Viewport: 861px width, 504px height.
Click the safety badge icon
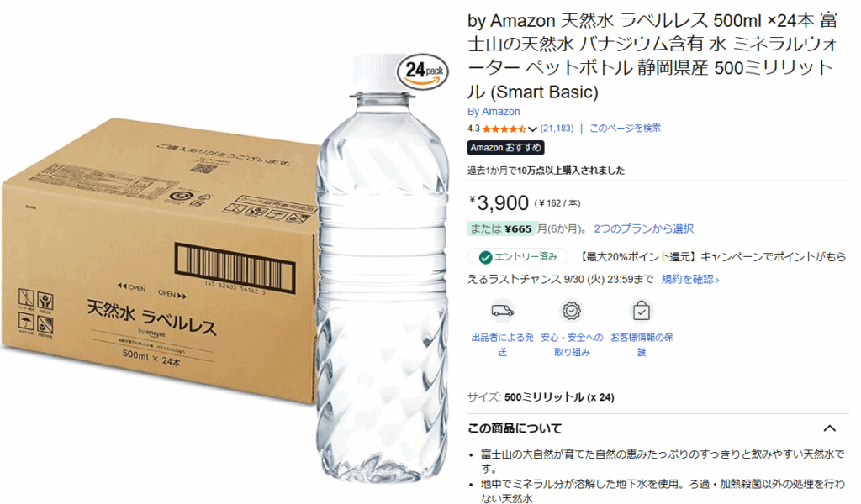pyautogui.click(x=571, y=311)
